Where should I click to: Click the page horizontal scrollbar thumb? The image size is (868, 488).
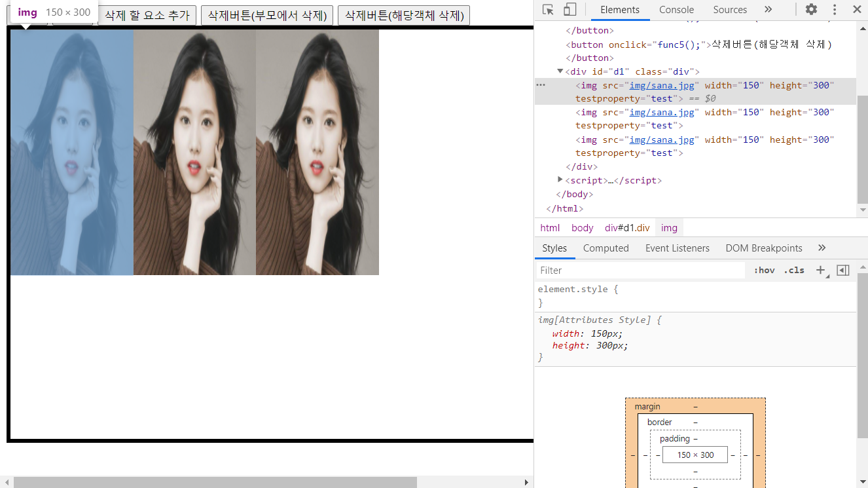point(215,482)
